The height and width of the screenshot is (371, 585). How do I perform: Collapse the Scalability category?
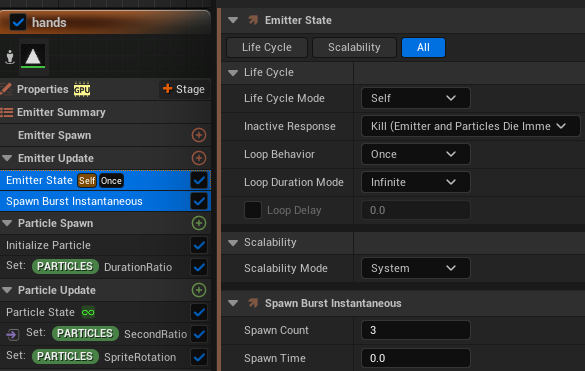point(233,243)
